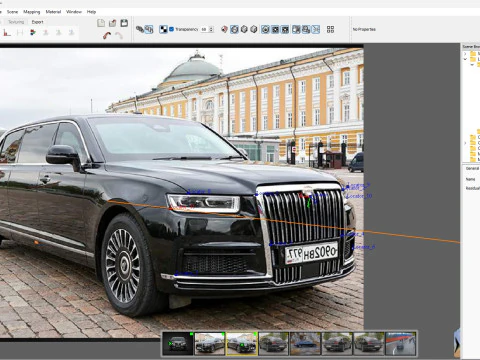The width and height of the screenshot is (480, 360).
Task: Switch to the Export tab
Action: click(37, 22)
